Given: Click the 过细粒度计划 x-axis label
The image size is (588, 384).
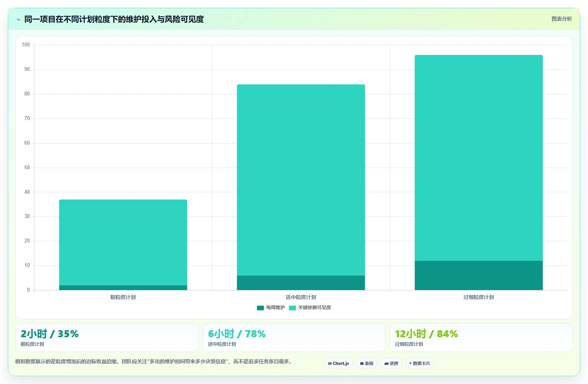Looking at the screenshot, I should (x=479, y=297).
